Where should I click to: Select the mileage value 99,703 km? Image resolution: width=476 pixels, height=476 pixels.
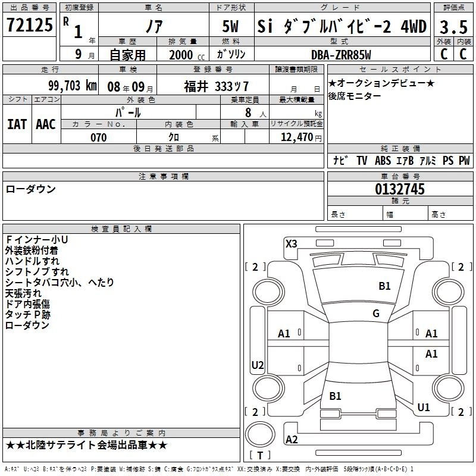tap(72, 86)
